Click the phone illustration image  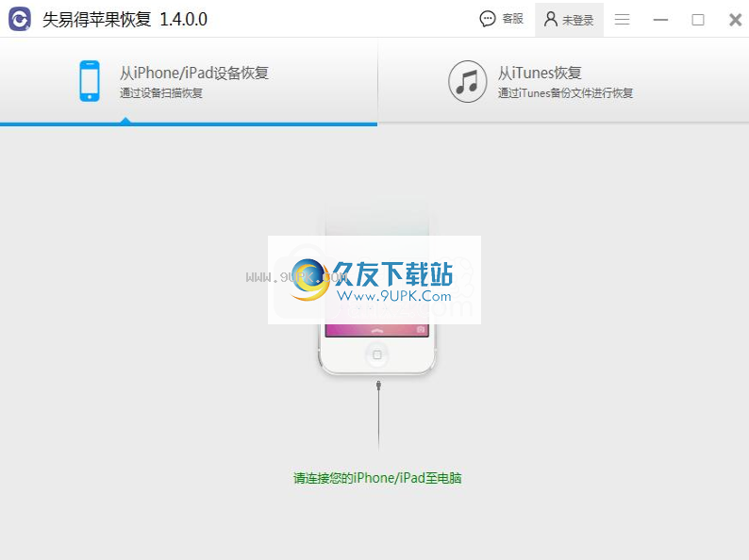[x=377, y=289]
